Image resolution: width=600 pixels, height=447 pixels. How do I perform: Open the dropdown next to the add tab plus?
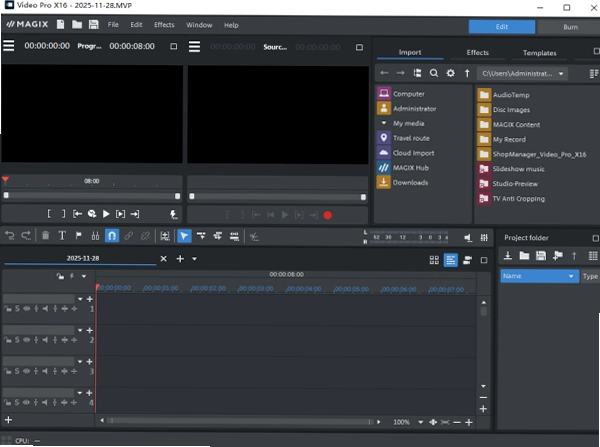pos(194,259)
